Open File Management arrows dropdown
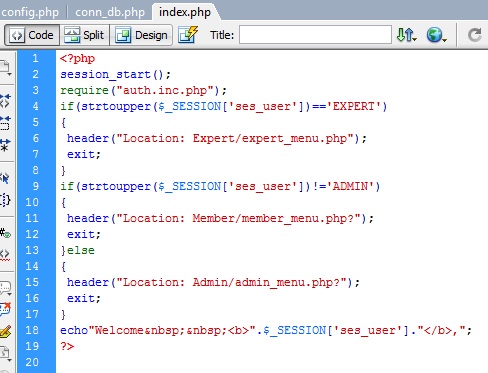 407,35
